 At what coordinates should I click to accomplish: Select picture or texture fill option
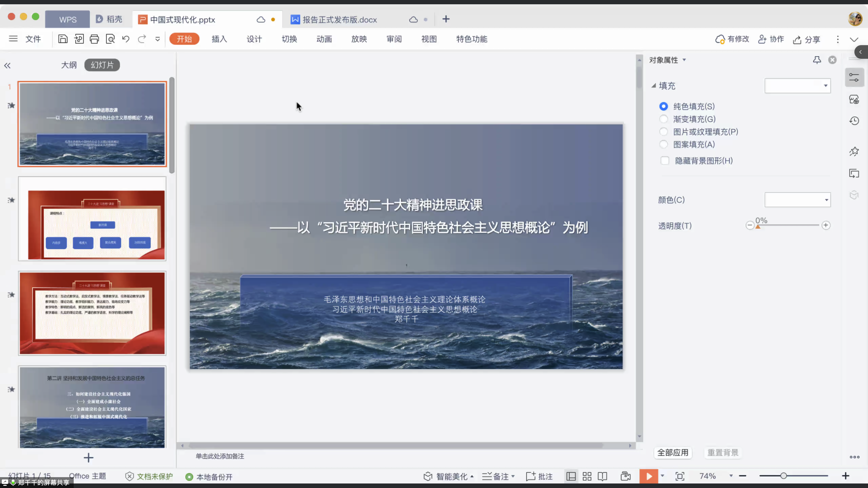click(663, 132)
